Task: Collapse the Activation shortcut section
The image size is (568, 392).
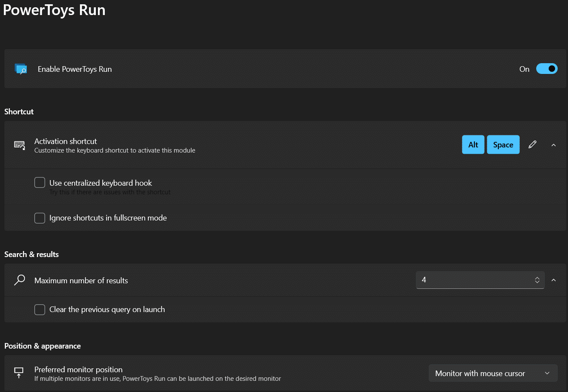Action: pyautogui.click(x=553, y=145)
